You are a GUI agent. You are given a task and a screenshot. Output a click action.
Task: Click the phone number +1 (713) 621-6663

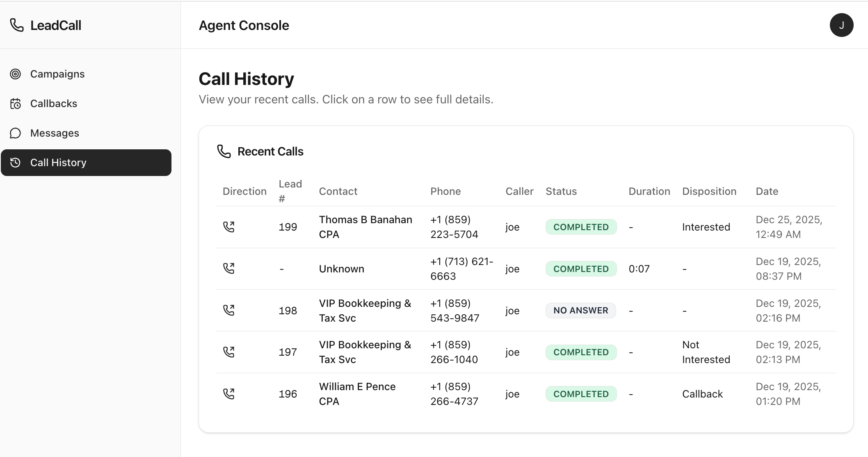[x=461, y=268]
